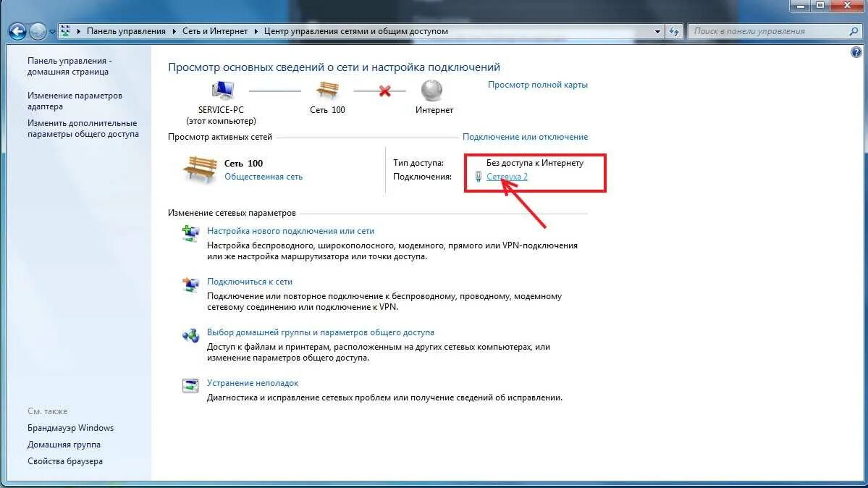Open the Сетевуха 2 connection link
Image resolution: width=868 pixels, height=488 pixels.
(x=507, y=177)
